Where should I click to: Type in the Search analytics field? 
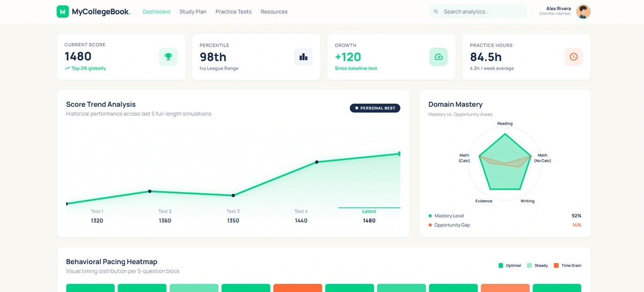[483, 12]
